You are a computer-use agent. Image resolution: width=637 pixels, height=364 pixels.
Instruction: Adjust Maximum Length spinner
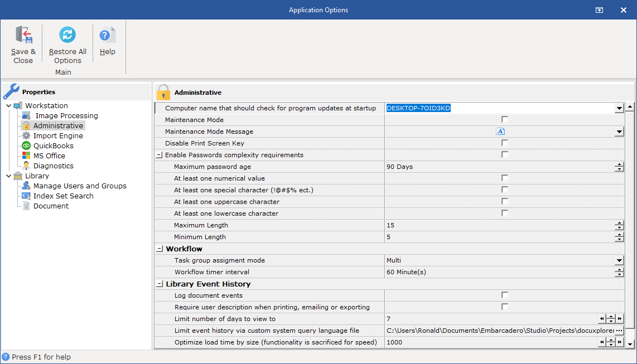pyautogui.click(x=619, y=225)
